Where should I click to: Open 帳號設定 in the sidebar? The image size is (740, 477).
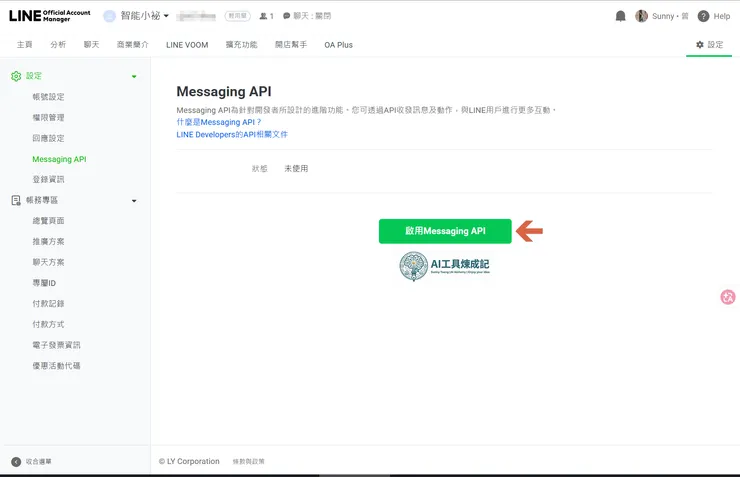click(x=48, y=97)
